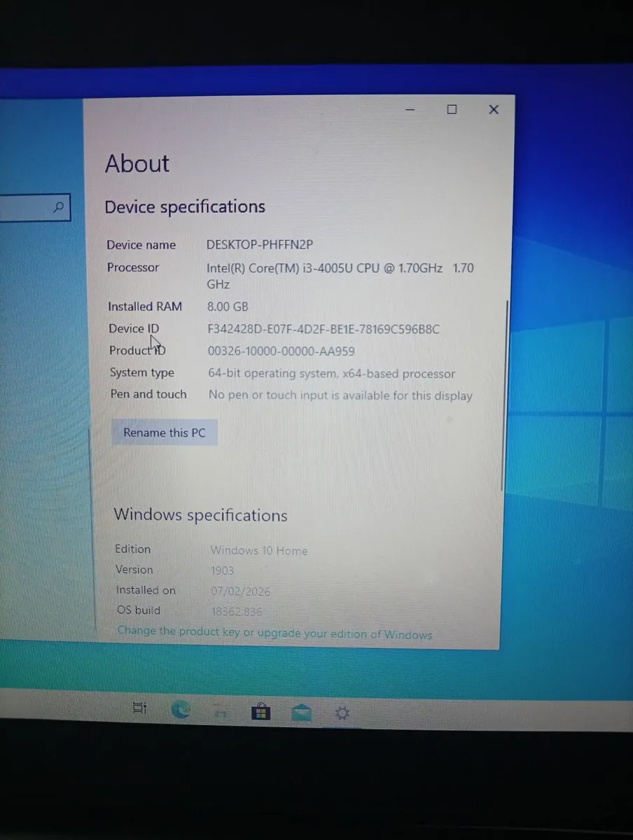Click the Installed RAM value 8.00 GB

coord(227,306)
